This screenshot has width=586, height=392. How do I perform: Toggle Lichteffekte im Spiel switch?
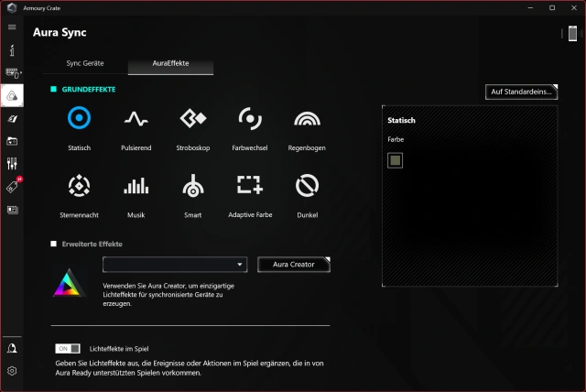tap(68, 348)
